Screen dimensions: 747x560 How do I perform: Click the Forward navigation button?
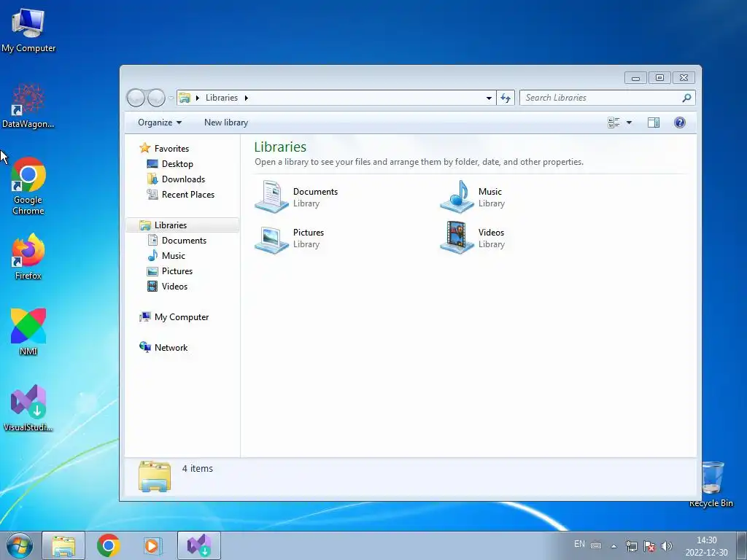(156, 98)
